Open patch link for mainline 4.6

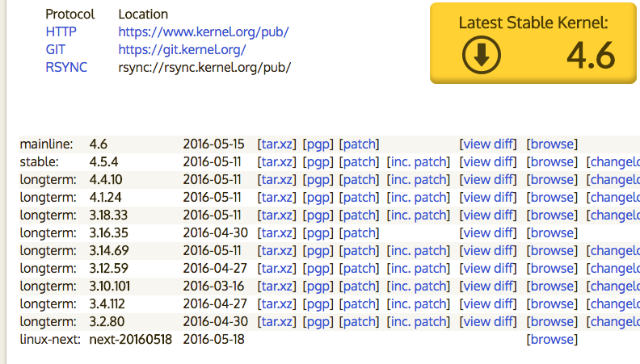(359, 144)
